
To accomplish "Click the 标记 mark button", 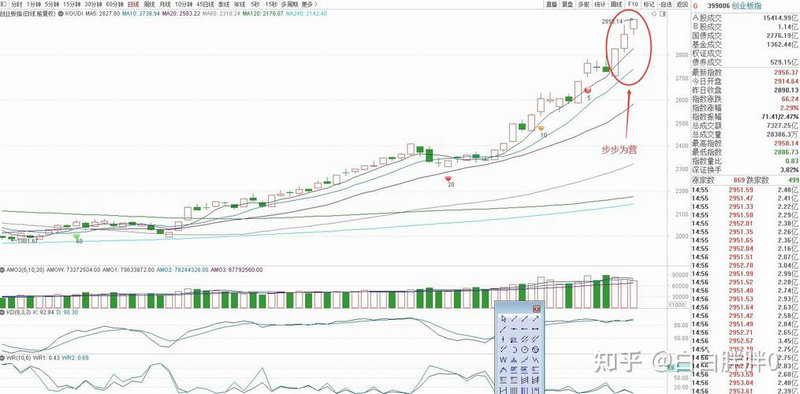I will [649, 4].
